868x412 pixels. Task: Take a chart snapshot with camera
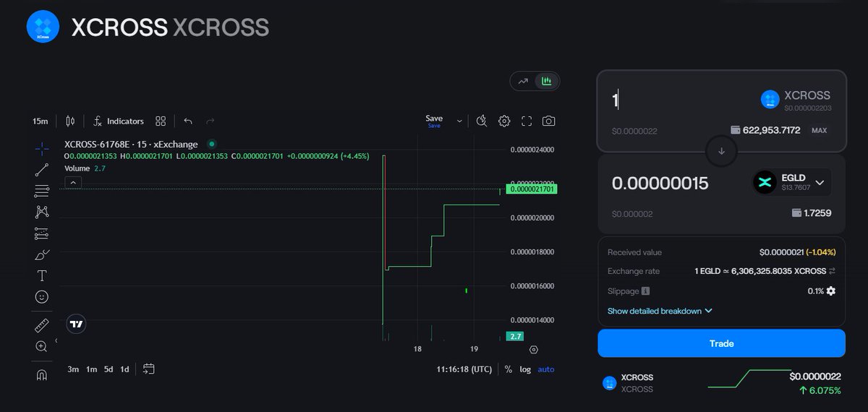coord(549,121)
